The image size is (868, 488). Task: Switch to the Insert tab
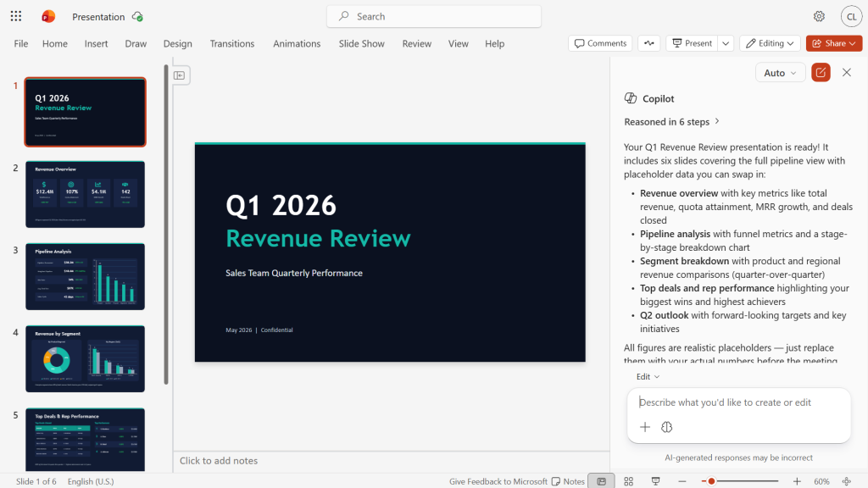tap(97, 44)
